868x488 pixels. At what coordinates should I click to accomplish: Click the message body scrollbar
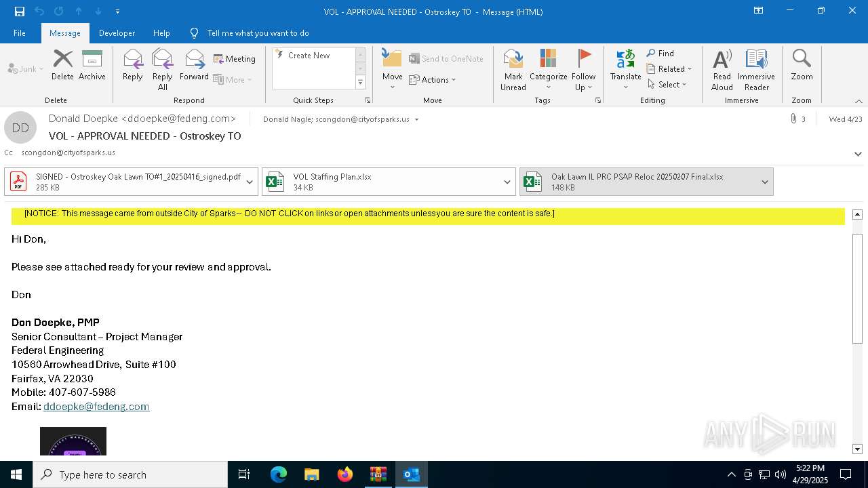(x=857, y=288)
